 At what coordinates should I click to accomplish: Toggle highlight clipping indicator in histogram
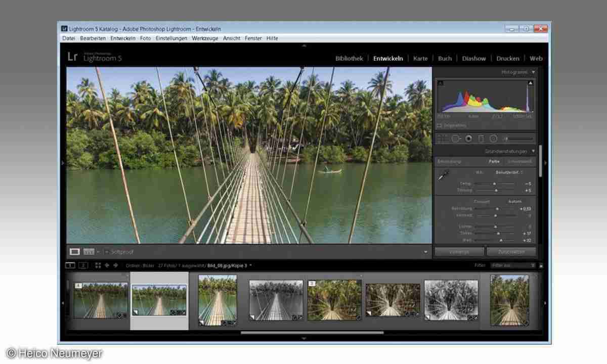click(530, 83)
